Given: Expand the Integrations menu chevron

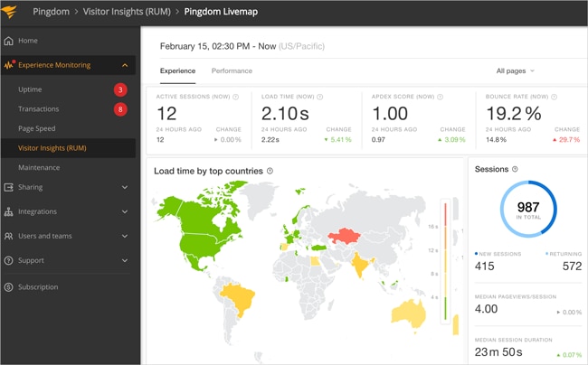Looking at the screenshot, I should pyautogui.click(x=125, y=212).
